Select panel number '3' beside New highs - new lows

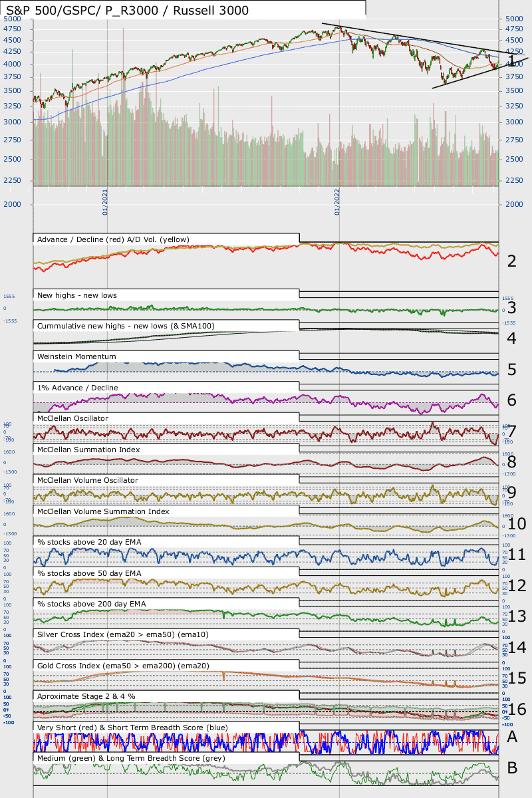coord(511,308)
